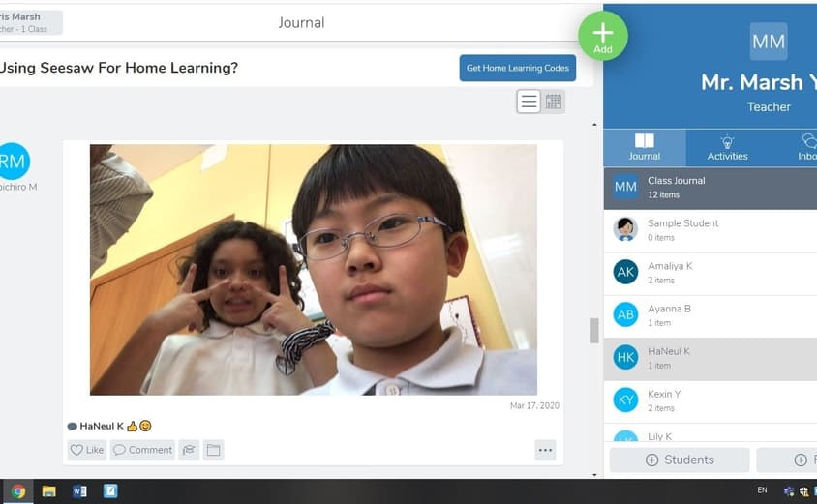Like the post with the heart icon
This screenshot has width=817, height=504.
87,450
